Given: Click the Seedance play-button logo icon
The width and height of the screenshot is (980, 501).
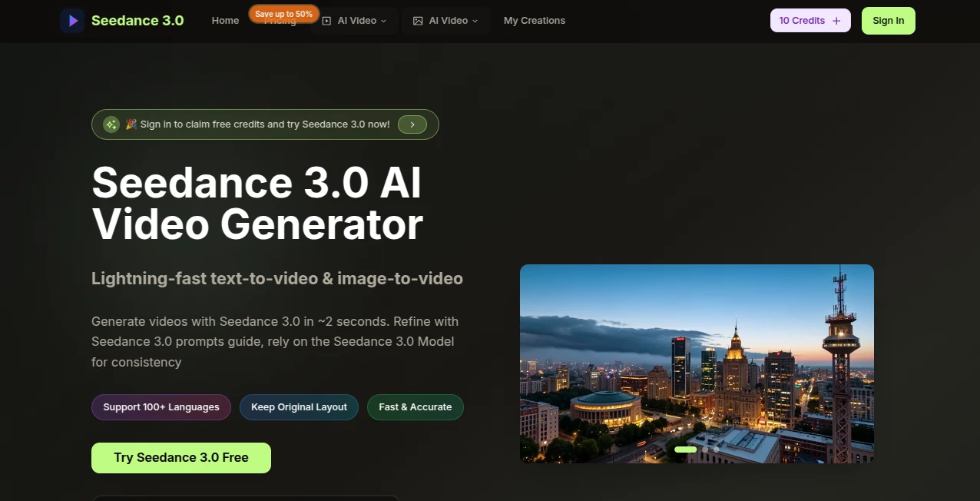Looking at the screenshot, I should [x=72, y=20].
